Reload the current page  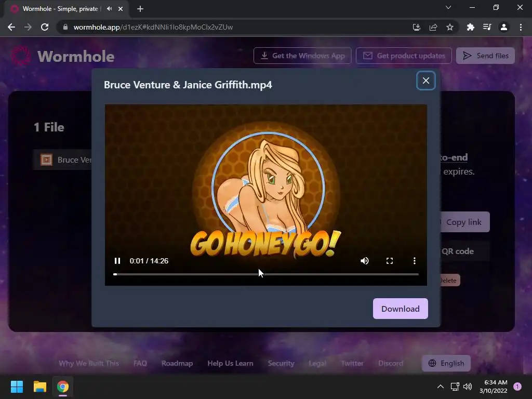[45, 27]
